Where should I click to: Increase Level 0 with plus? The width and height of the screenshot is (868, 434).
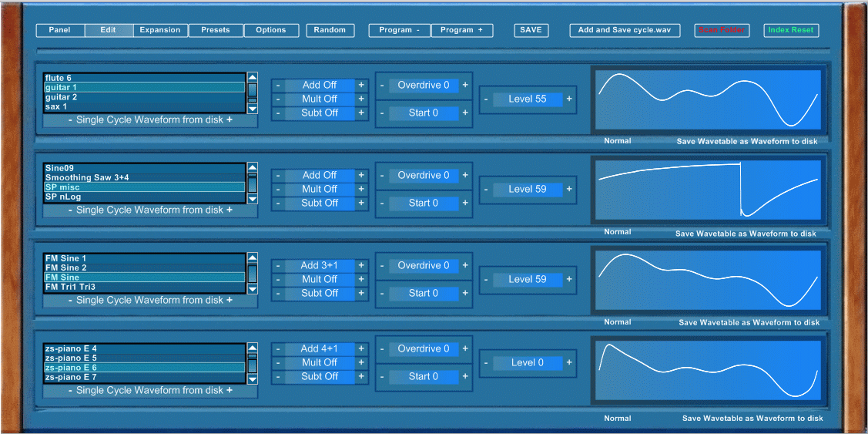click(x=569, y=362)
